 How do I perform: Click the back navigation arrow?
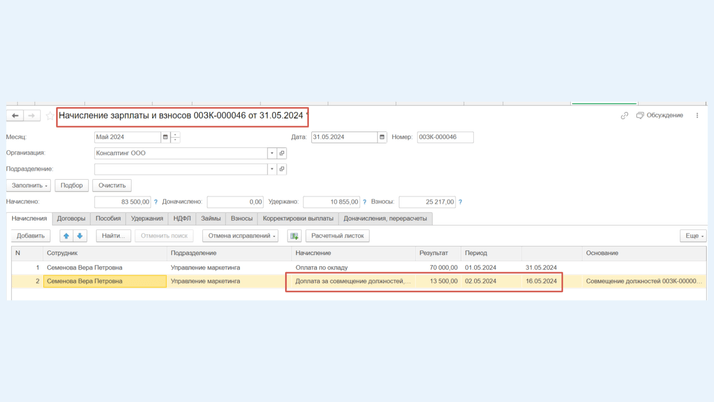(15, 116)
